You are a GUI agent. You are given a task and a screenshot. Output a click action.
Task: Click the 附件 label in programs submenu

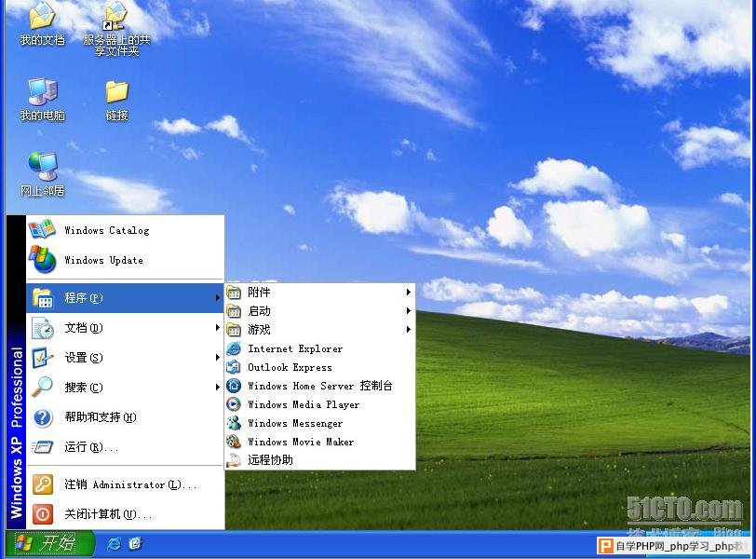259,293
